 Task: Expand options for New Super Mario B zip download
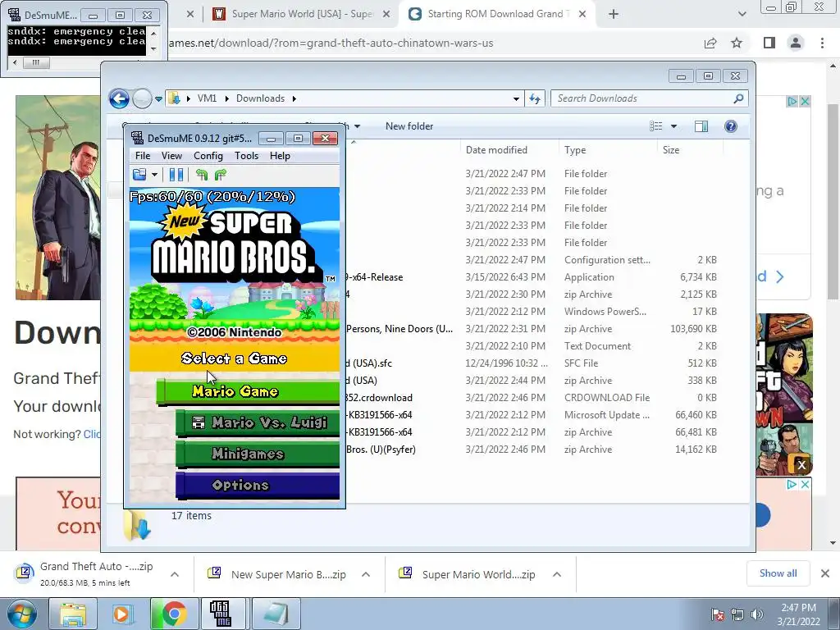coord(366,574)
